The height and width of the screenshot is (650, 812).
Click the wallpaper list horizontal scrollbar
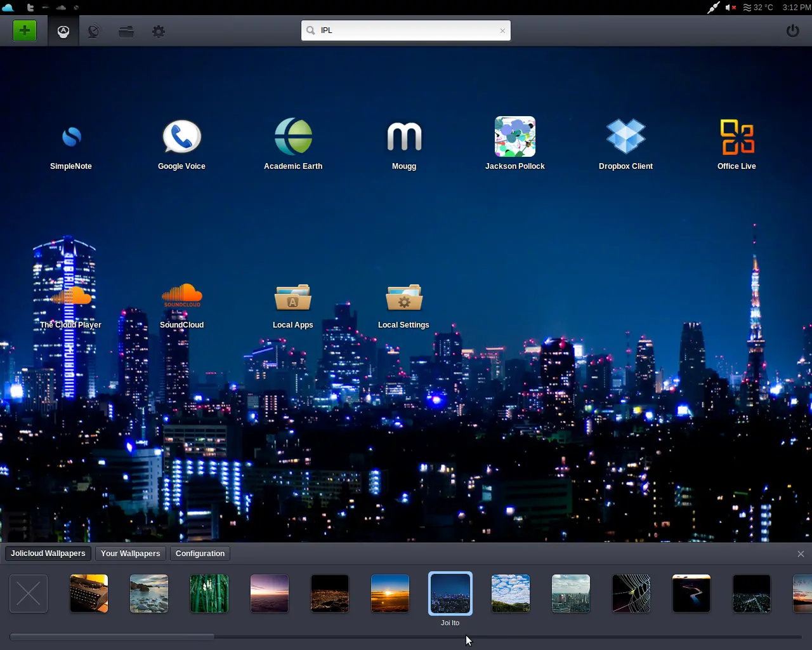[x=406, y=637]
